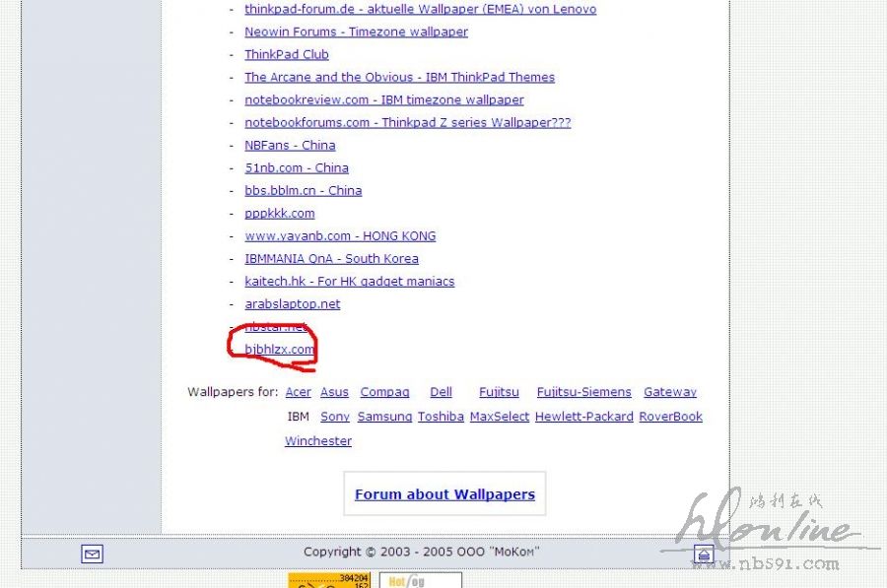Image resolution: width=887 pixels, height=588 pixels.
Task: Show wallpapers for Fujitsu
Action: click(499, 392)
